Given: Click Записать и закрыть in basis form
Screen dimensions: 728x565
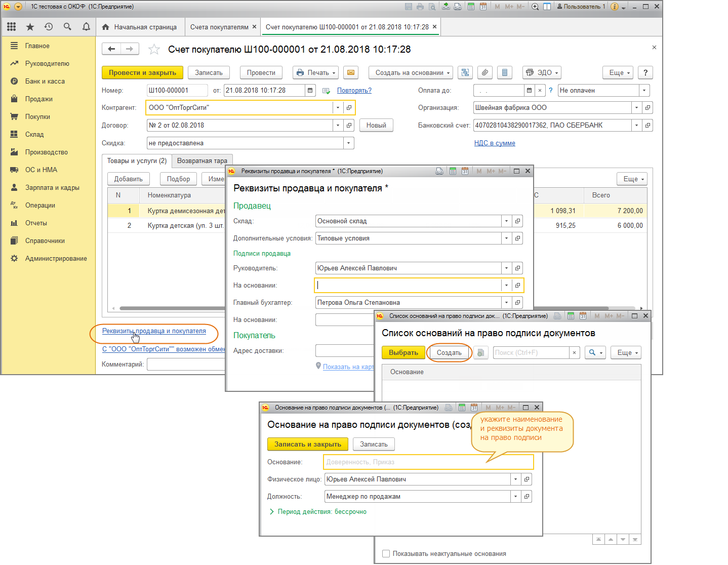Looking at the screenshot, I should pos(308,444).
